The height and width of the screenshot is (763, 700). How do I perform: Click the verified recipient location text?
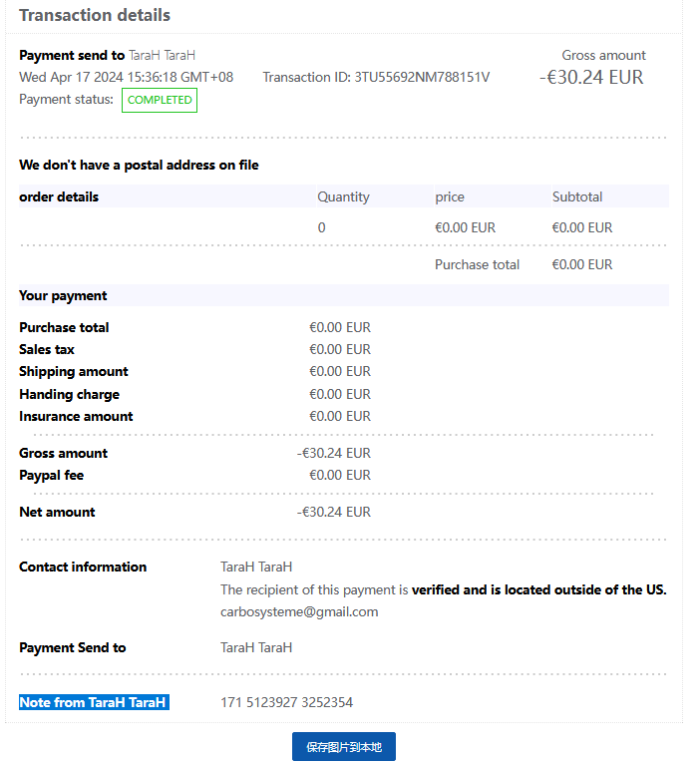point(538,589)
